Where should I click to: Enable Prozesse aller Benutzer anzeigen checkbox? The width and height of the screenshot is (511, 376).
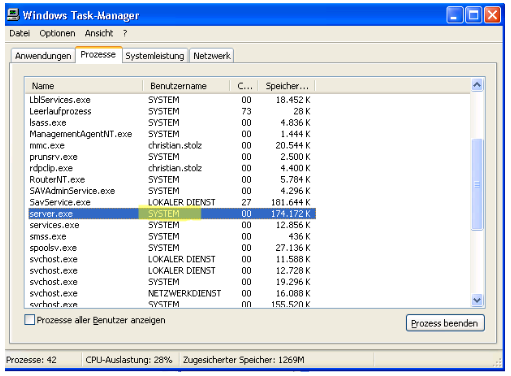tap(30, 320)
